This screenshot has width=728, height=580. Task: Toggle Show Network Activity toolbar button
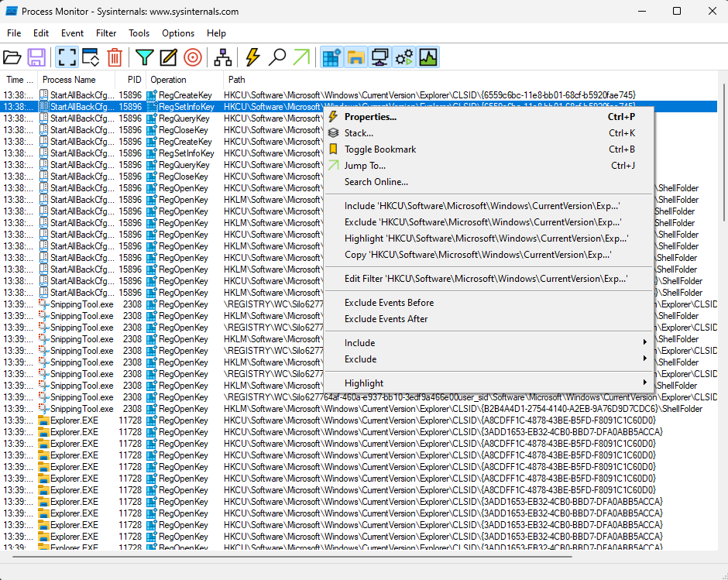pos(380,57)
